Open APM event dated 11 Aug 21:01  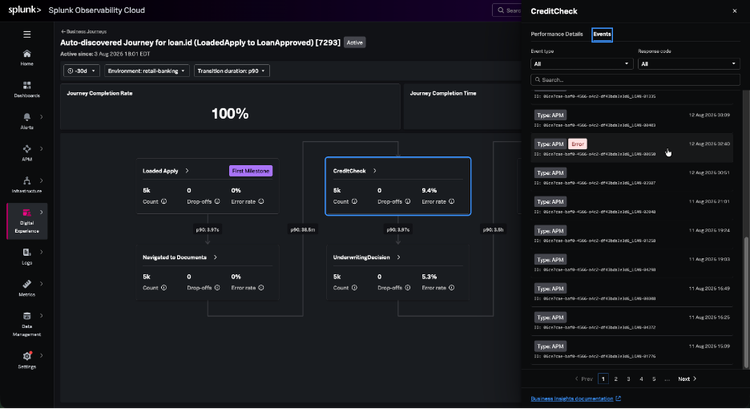[x=632, y=206]
